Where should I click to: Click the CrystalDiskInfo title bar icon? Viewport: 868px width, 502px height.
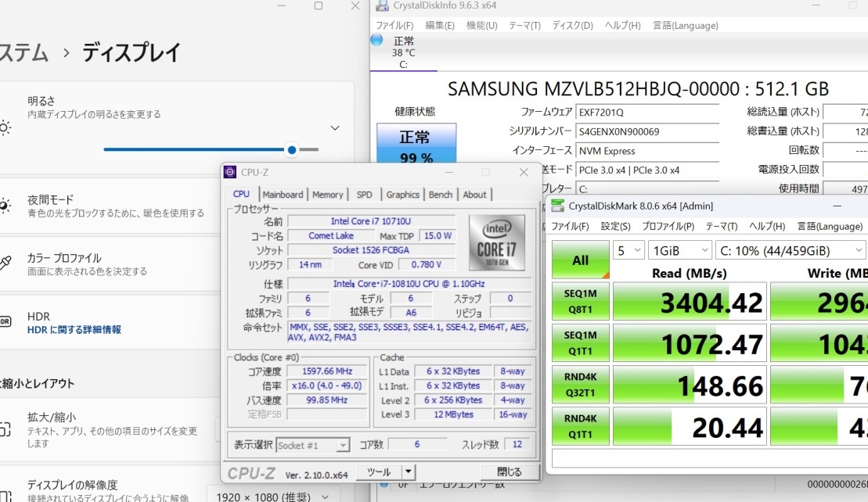point(382,5)
